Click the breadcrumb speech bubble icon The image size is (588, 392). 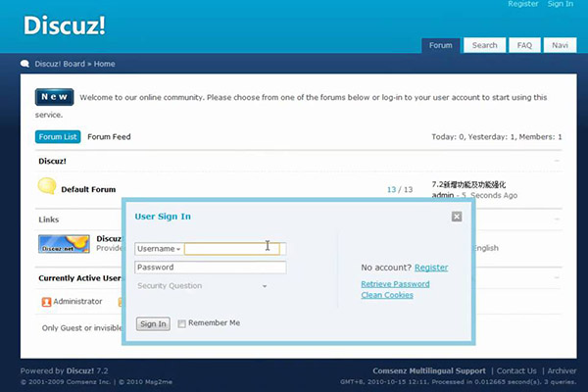coord(25,64)
